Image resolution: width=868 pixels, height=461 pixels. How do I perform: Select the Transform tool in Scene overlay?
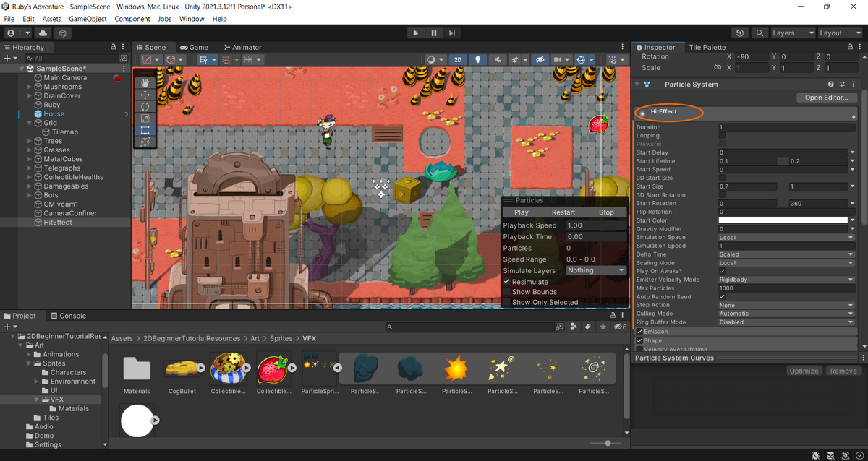click(145, 142)
